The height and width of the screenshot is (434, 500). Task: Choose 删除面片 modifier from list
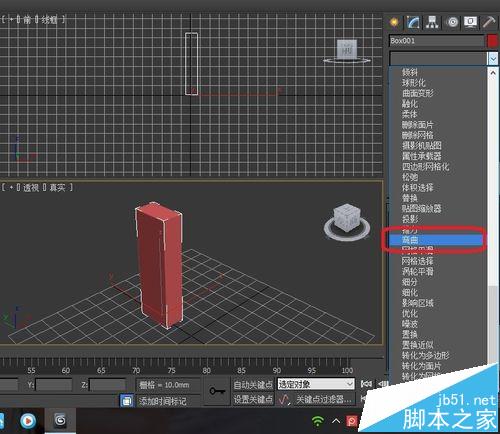click(418, 125)
